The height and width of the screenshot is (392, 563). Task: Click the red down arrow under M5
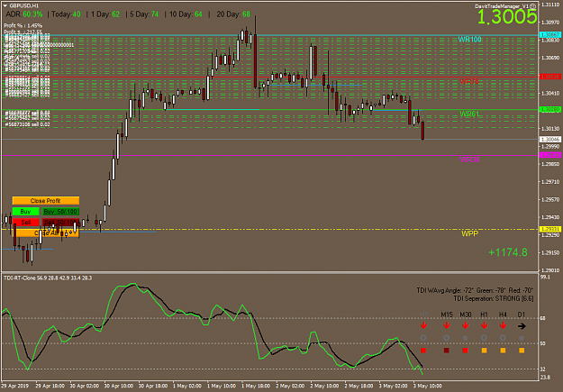[423, 325]
